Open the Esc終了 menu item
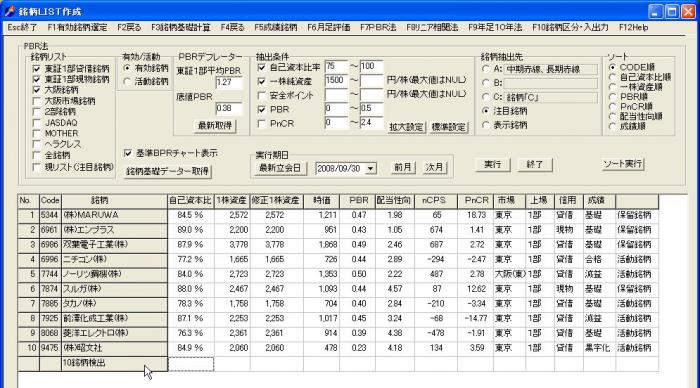 [x=22, y=28]
